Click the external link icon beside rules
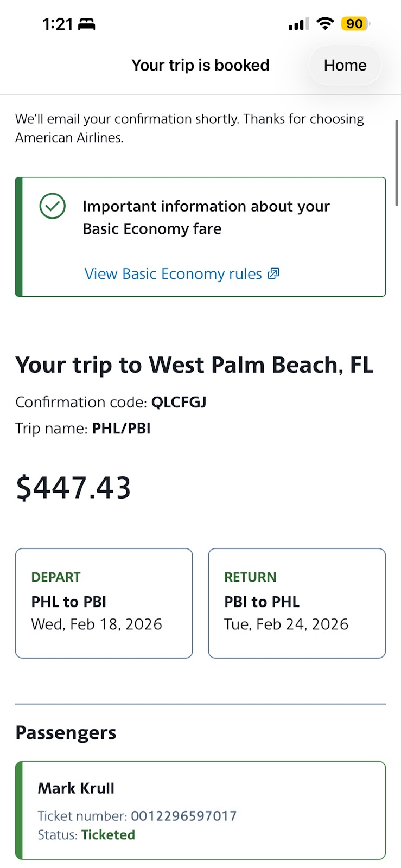This screenshot has width=401, height=868. [x=274, y=273]
